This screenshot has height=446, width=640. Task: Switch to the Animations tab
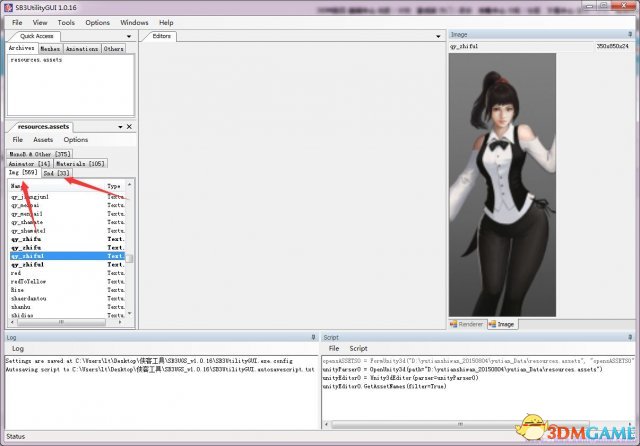(82, 49)
